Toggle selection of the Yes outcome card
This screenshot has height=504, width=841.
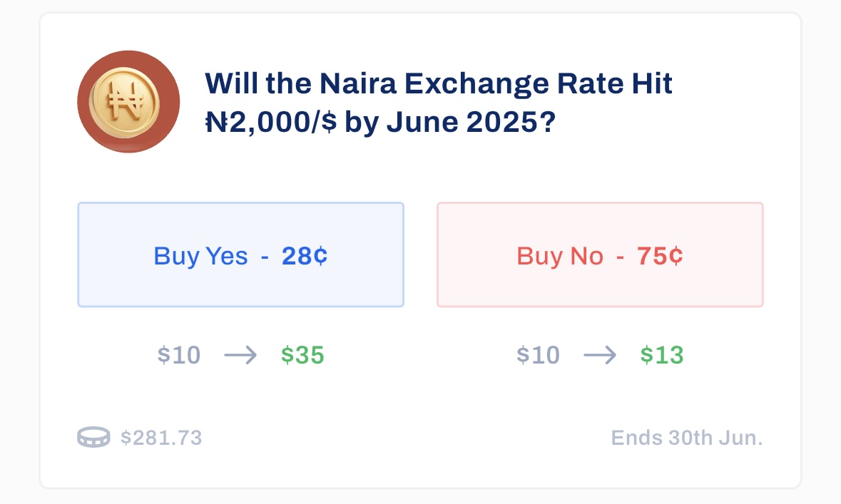point(240,254)
